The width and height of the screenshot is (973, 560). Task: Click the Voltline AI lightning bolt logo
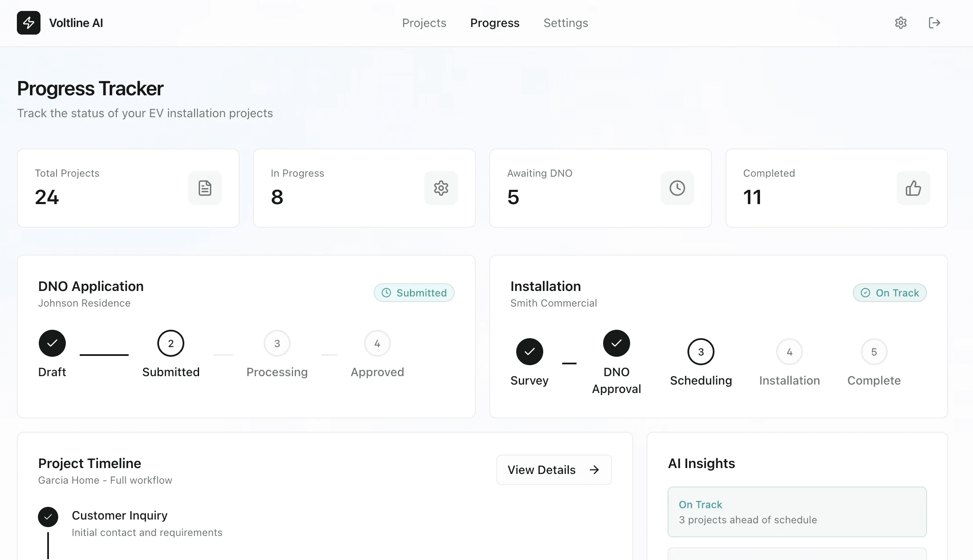[x=29, y=23]
